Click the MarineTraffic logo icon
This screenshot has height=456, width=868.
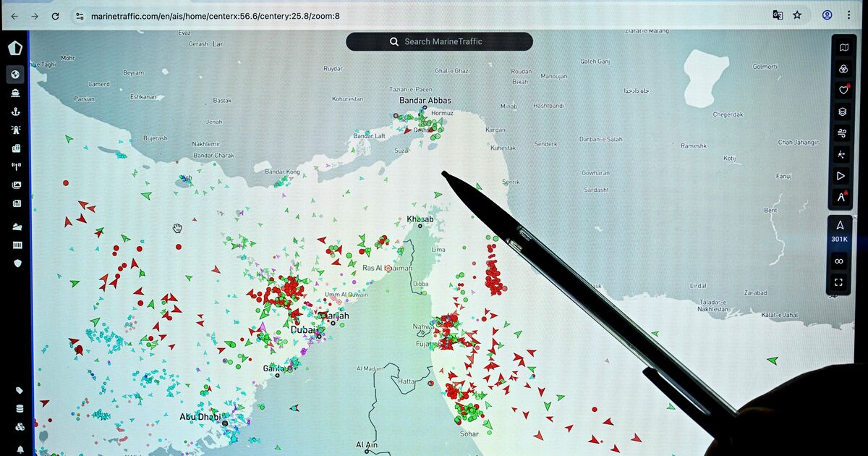click(14, 48)
